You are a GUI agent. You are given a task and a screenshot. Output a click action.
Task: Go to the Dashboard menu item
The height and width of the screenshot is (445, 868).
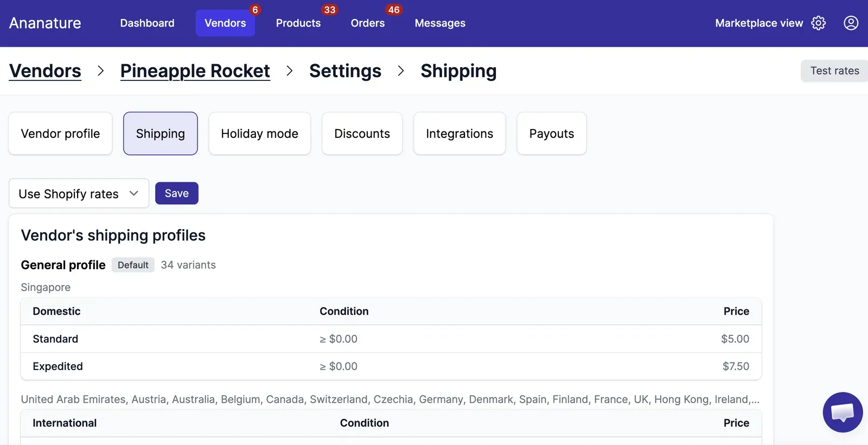point(147,23)
